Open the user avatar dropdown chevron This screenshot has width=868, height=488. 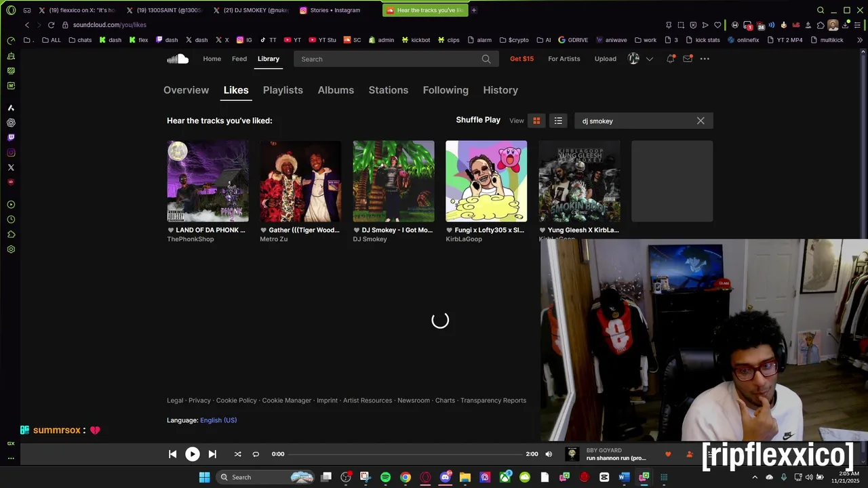(649, 59)
